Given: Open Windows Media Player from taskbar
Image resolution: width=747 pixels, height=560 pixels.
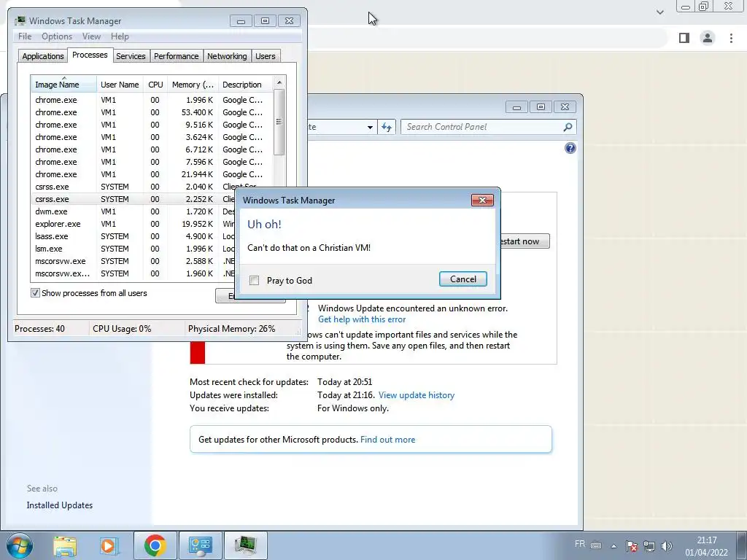Looking at the screenshot, I should click(x=109, y=545).
